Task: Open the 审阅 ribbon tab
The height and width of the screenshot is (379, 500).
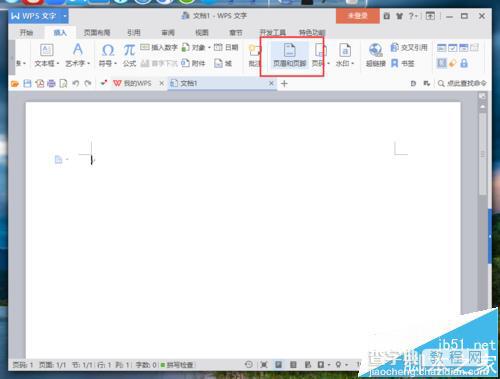Action: tap(168, 32)
